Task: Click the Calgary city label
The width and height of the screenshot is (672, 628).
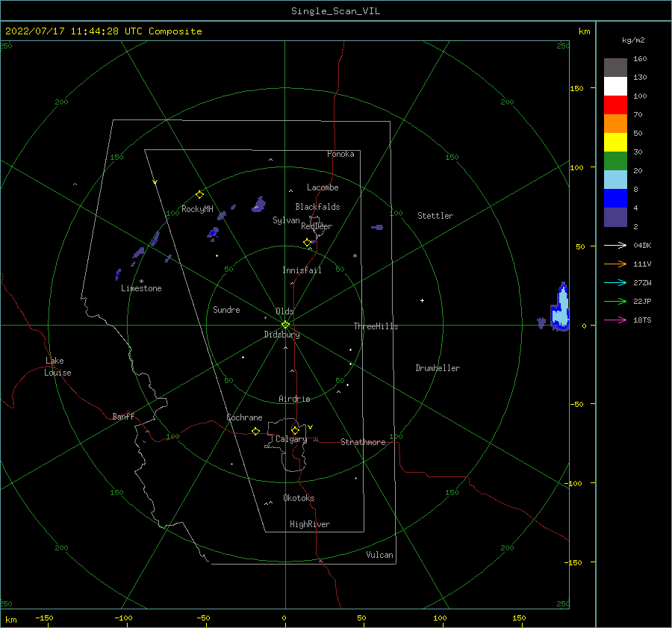Action: (x=291, y=439)
